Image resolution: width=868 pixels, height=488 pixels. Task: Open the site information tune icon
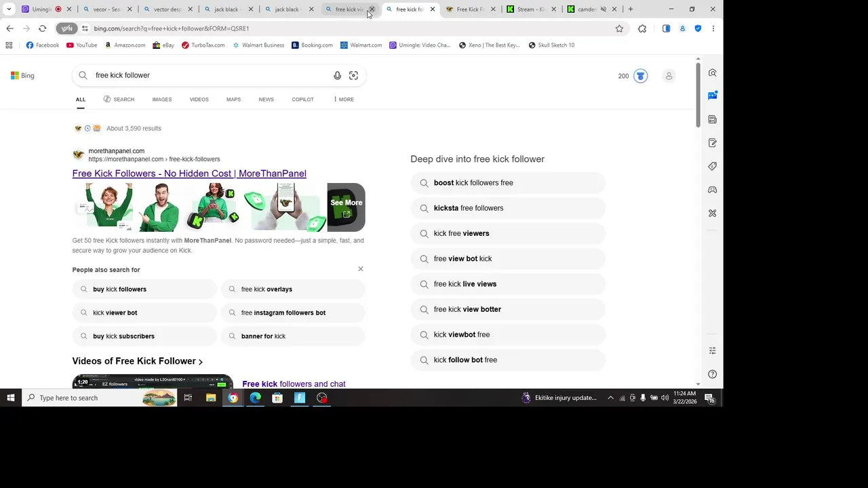(x=85, y=28)
